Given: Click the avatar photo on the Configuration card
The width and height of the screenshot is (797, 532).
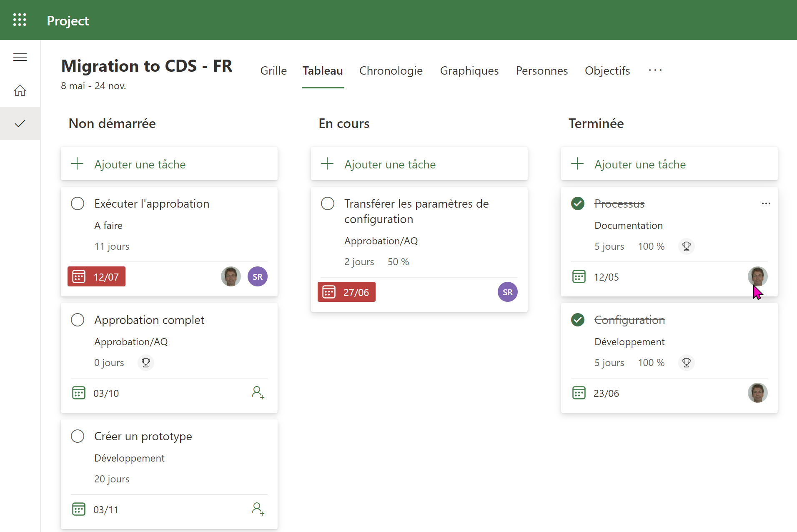Looking at the screenshot, I should click(x=758, y=392).
